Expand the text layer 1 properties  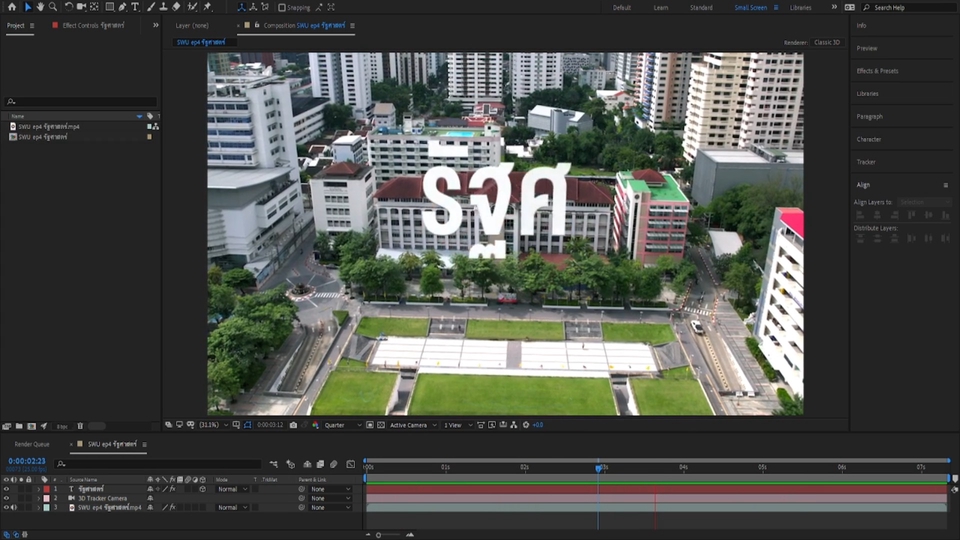click(39, 489)
